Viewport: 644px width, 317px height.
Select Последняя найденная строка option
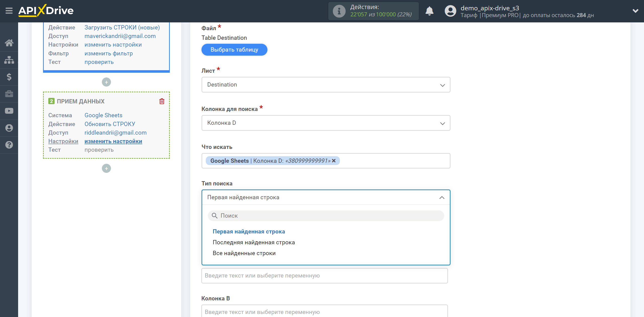pos(254,242)
